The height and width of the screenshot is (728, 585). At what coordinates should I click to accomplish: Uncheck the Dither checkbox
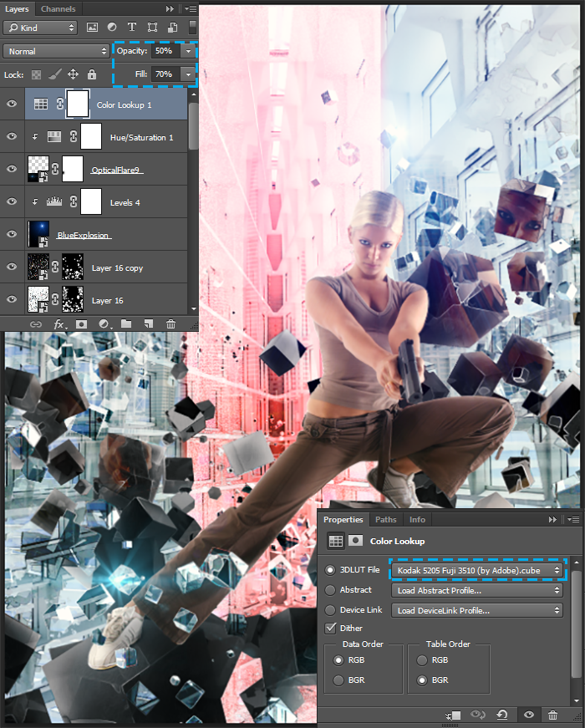pyautogui.click(x=331, y=628)
